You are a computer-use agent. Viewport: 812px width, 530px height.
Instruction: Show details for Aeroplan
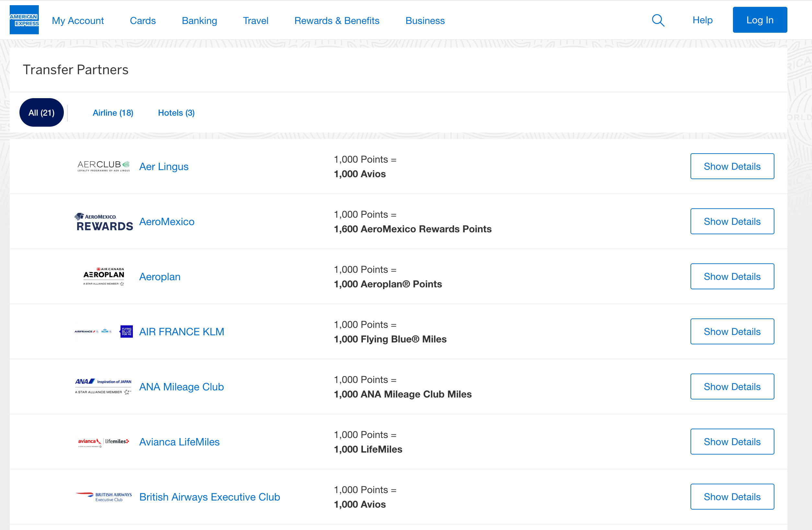pyautogui.click(x=732, y=276)
